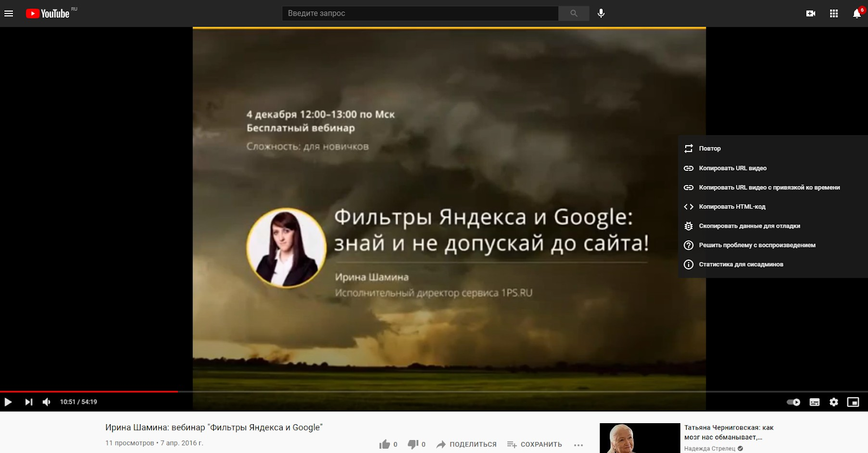Toggle the autoplay switch
The image size is (868, 453).
tap(793, 402)
